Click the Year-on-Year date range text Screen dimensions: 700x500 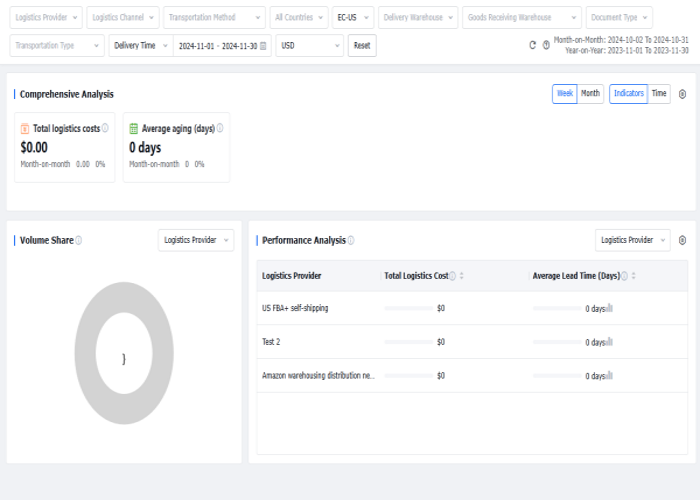[627, 50]
